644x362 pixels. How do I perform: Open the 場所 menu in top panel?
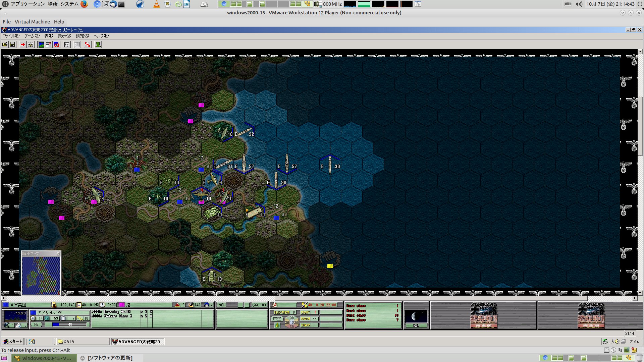[52, 4]
